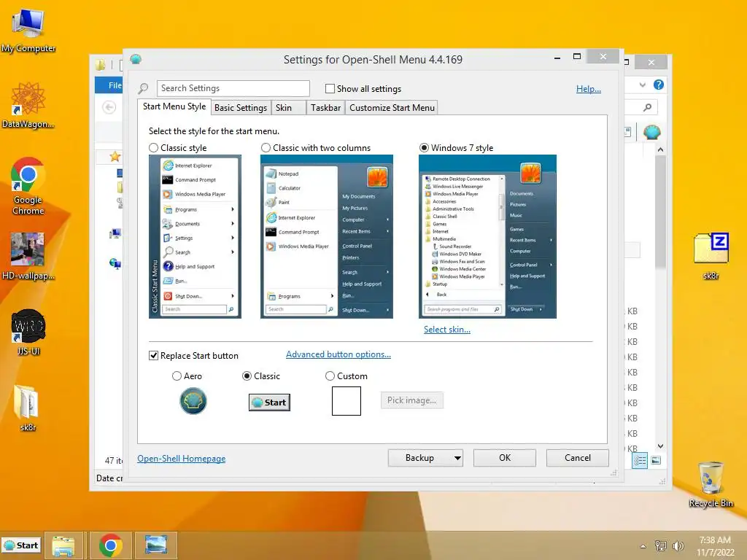Switch to Start Menu Style tab
Viewport: 747px width, 560px height.
pyautogui.click(x=174, y=106)
